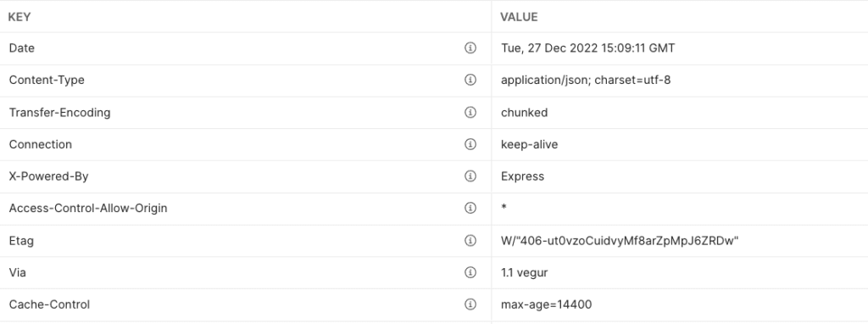Select the Date value timestamp text
868x324 pixels.
(x=588, y=48)
